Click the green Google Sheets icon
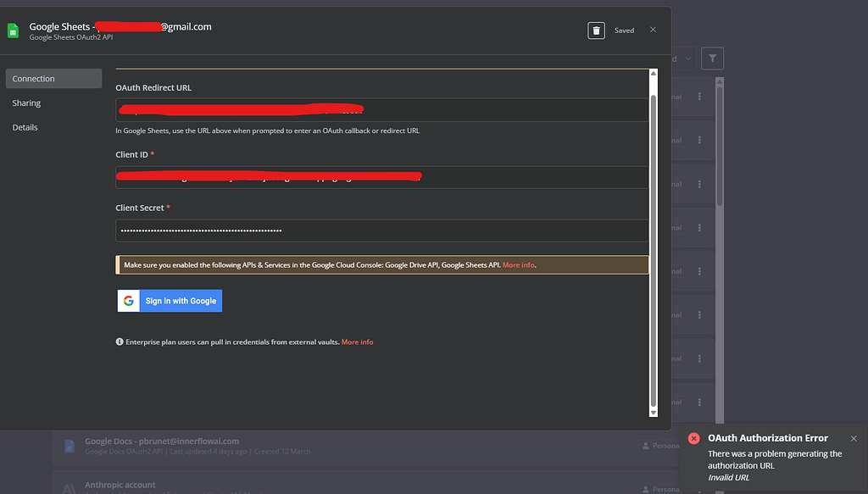 pyautogui.click(x=14, y=31)
